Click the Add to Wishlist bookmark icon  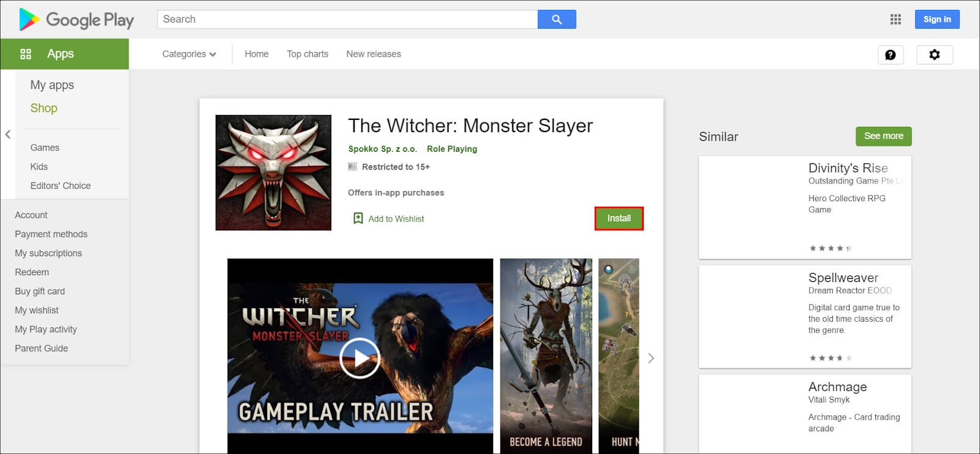(x=358, y=218)
